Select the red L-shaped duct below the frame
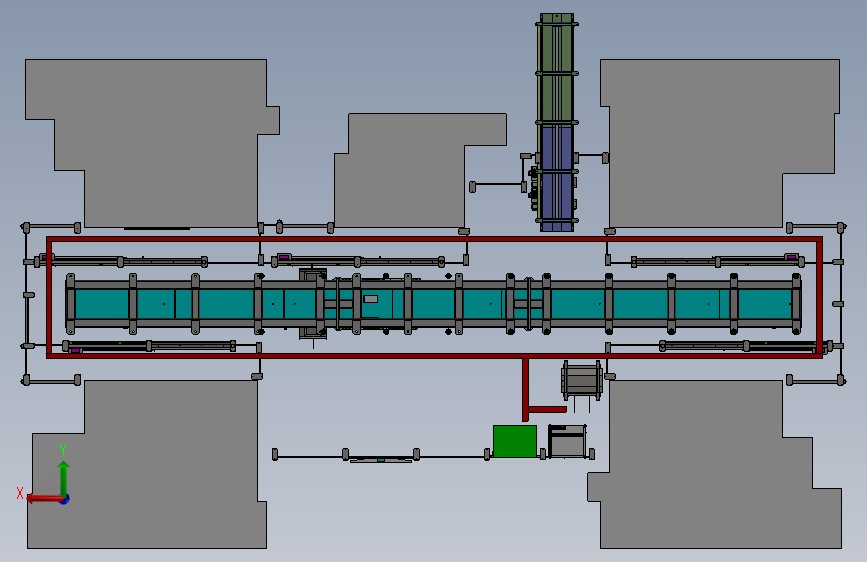The width and height of the screenshot is (867, 562). 526,390
